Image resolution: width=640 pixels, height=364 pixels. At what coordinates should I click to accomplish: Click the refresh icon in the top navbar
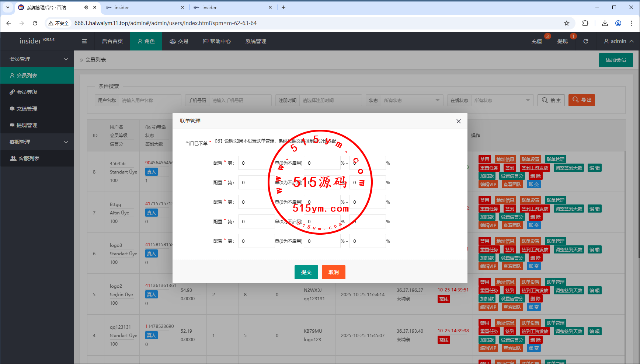pyautogui.click(x=585, y=41)
